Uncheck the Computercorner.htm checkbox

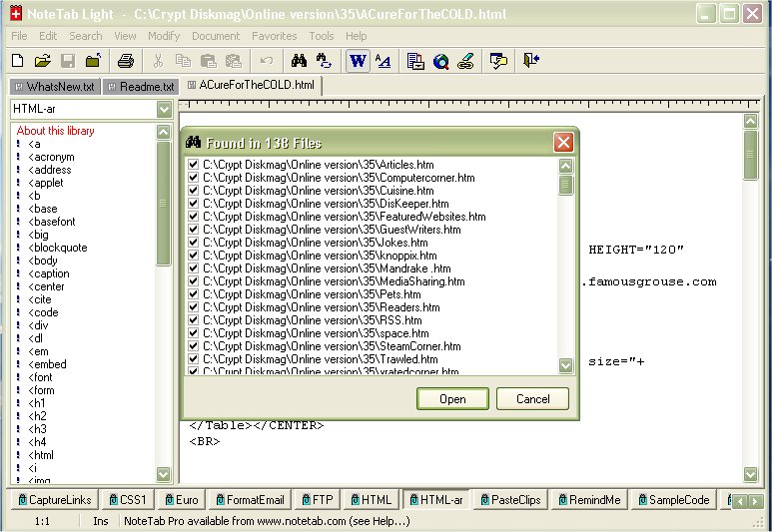tap(193, 178)
